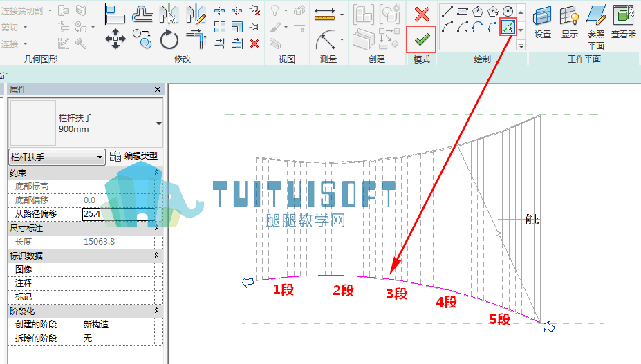
Task: Click the 图像 value field
Action: pos(118,269)
